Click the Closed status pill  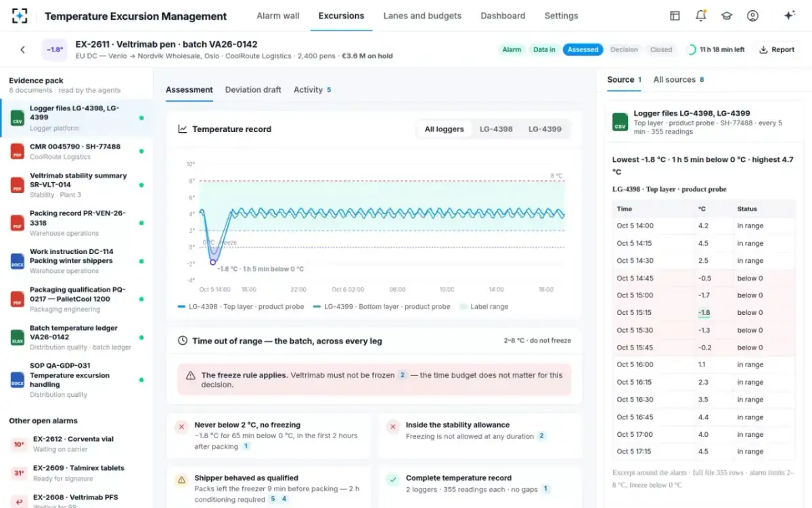[661, 49]
